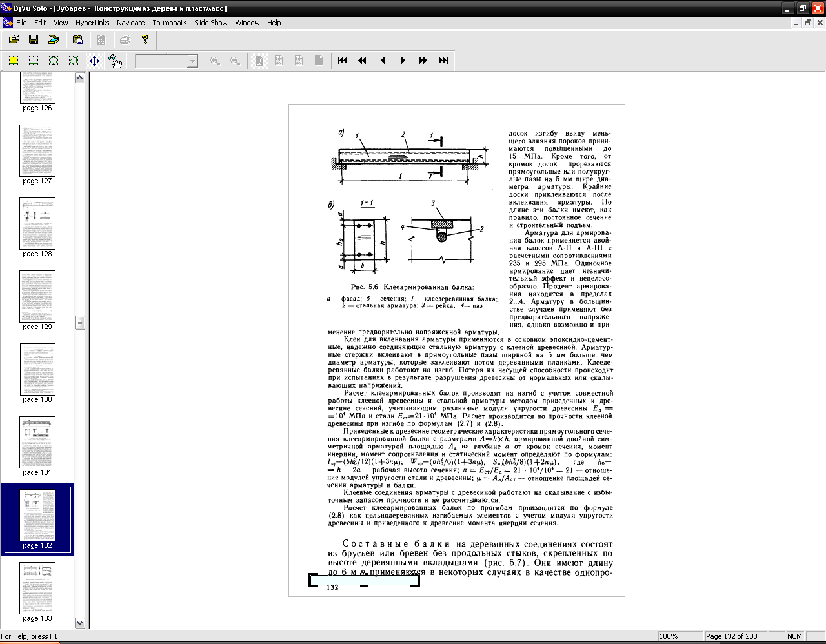Minimize the inner document window

796,23
